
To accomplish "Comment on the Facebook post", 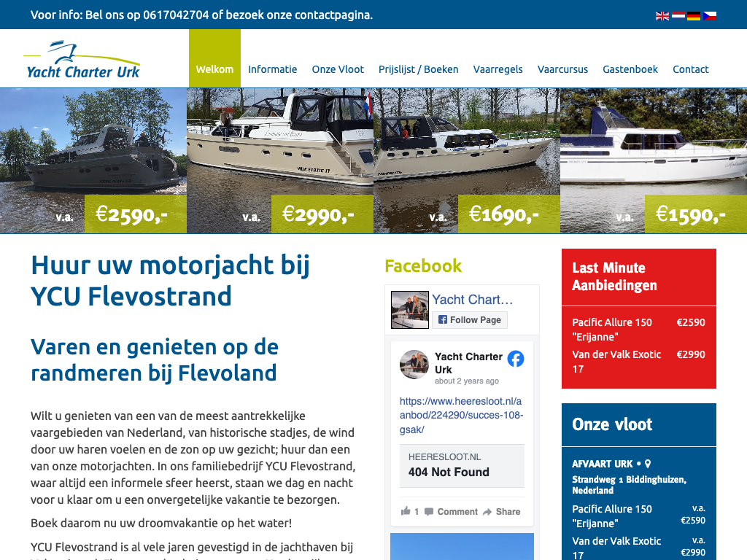I will click(x=451, y=511).
